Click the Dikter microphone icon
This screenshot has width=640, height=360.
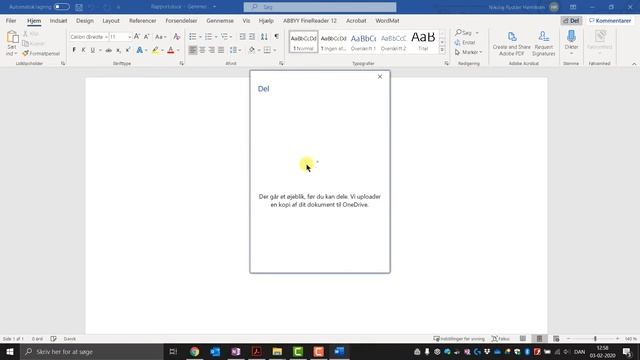click(x=571, y=37)
